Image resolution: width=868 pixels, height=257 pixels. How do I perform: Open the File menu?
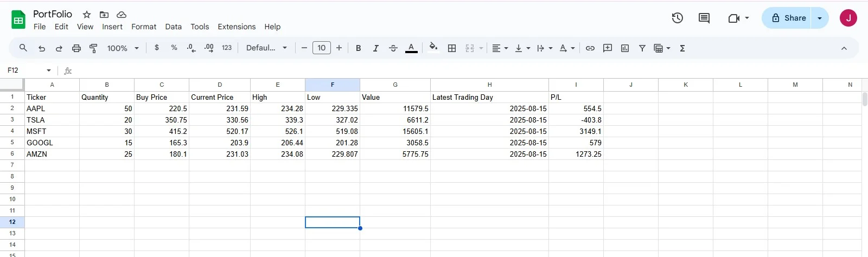[40, 27]
